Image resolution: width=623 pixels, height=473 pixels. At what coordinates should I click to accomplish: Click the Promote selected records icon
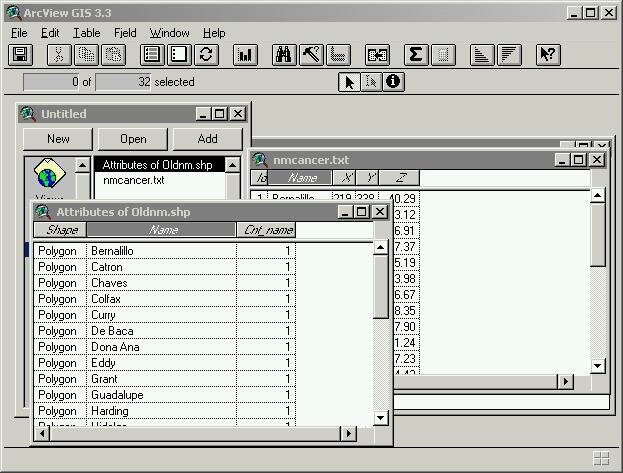click(x=338, y=54)
